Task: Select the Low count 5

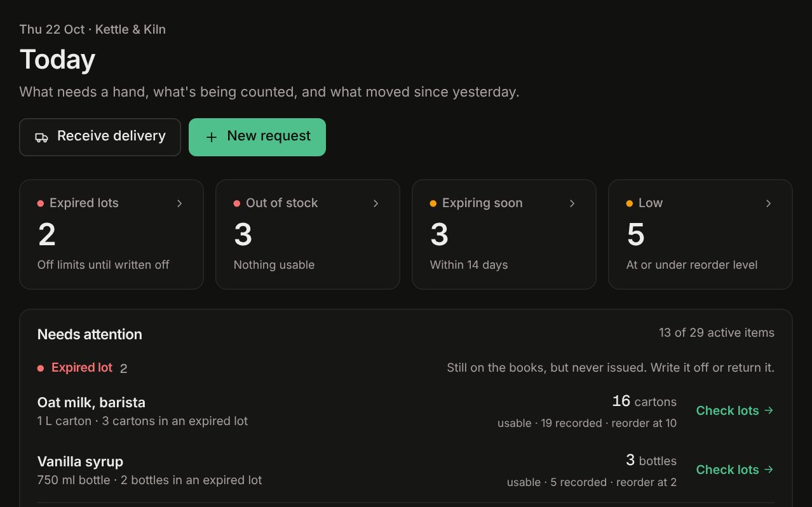Action: [635, 235]
